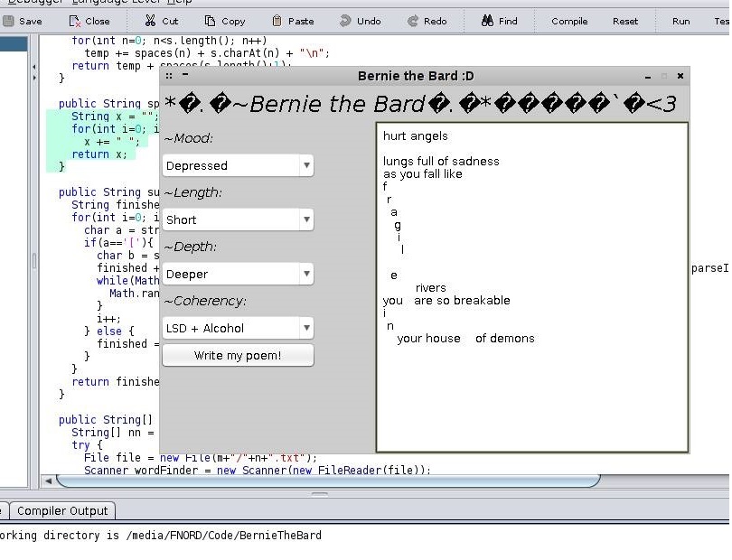Viewport: 732px width, 560px height.
Task: Click the editor's horizontal scrollbar thumb
Action: [328, 481]
